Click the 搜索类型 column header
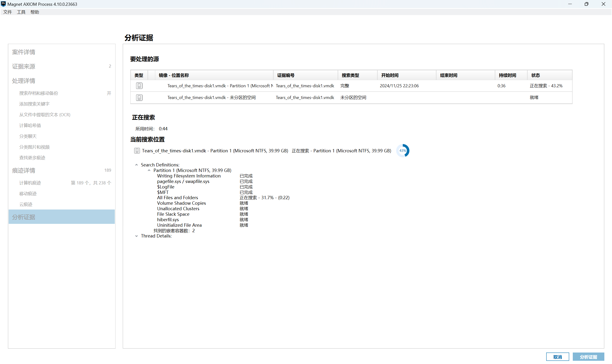 point(358,75)
